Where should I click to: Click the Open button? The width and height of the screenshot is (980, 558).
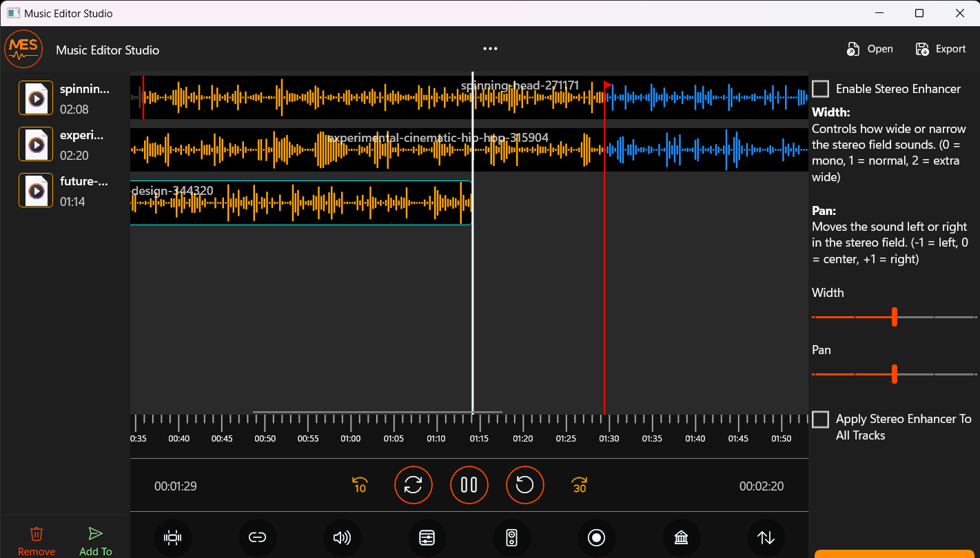coord(870,49)
